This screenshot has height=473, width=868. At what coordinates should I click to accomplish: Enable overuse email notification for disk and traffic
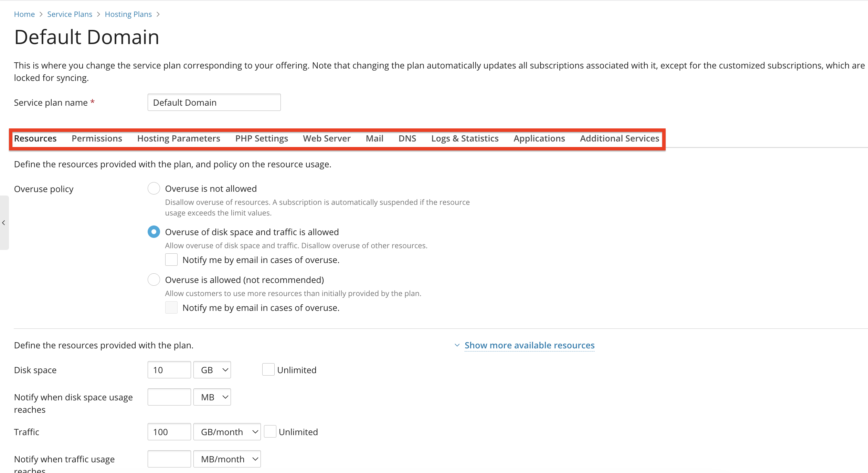(171, 260)
